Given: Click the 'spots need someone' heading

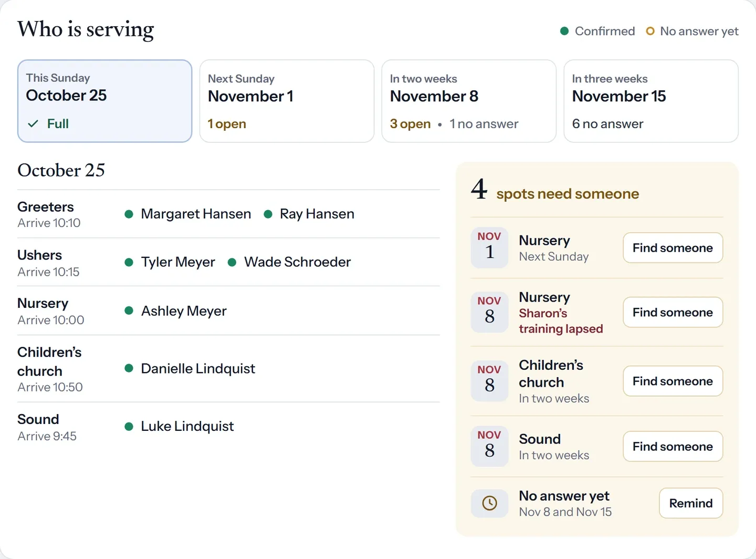Looking at the screenshot, I should pyautogui.click(x=568, y=194).
